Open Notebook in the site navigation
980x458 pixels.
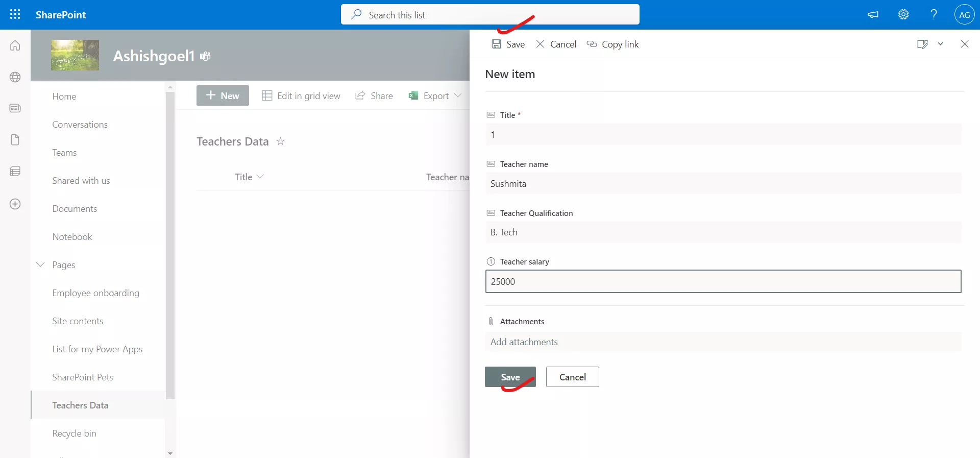coord(72,237)
